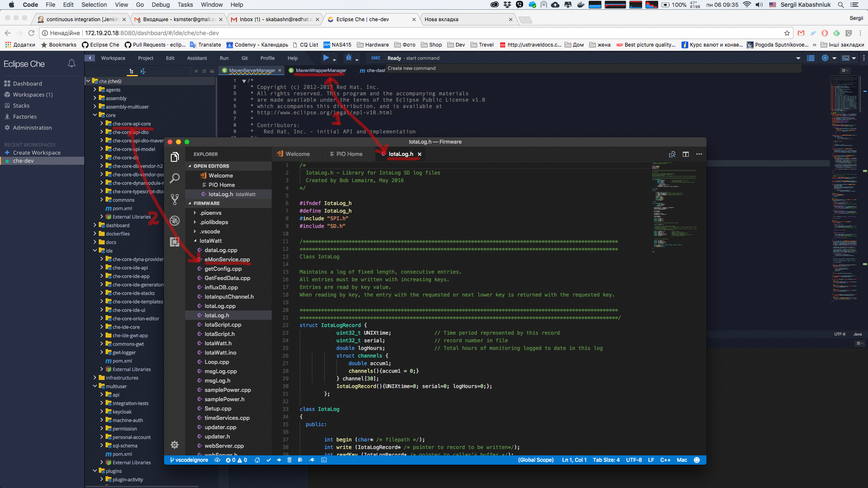The image size is (868, 488).
Task: Open the Debug view in activity bar
Action: [x=175, y=221]
